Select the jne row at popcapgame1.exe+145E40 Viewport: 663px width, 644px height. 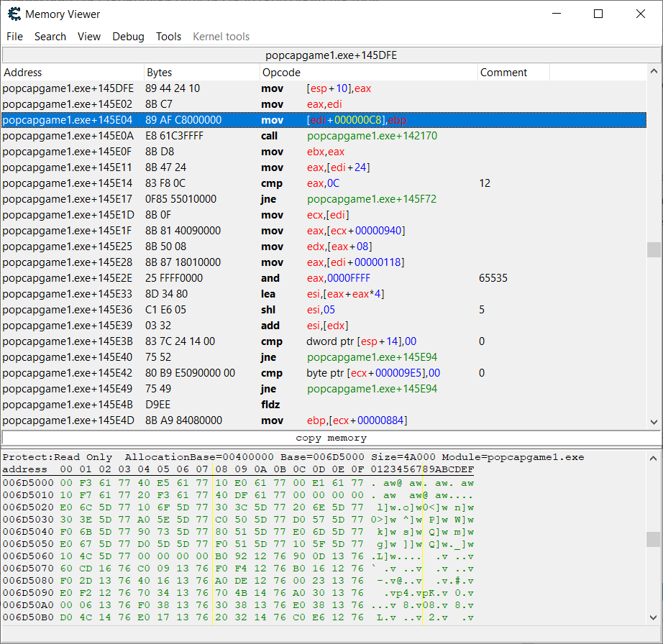(x=324, y=357)
